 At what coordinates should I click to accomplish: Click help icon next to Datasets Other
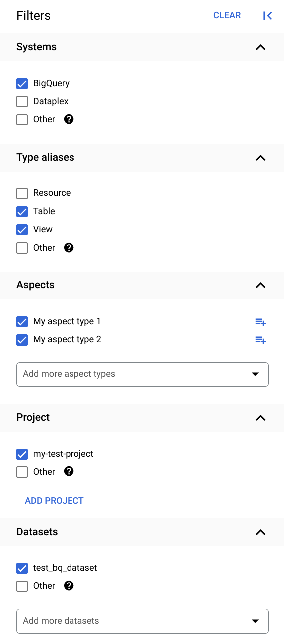click(x=69, y=586)
